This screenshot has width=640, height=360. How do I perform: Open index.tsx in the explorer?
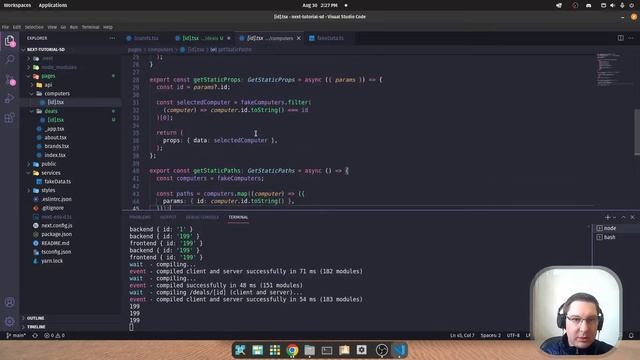click(x=70, y=155)
